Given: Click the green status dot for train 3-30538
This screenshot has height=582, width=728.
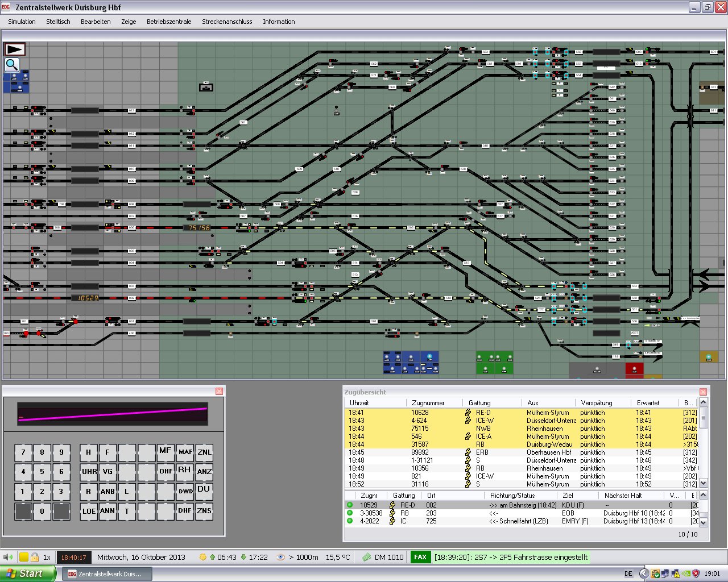Looking at the screenshot, I should pyautogui.click(x=350, y=513).
